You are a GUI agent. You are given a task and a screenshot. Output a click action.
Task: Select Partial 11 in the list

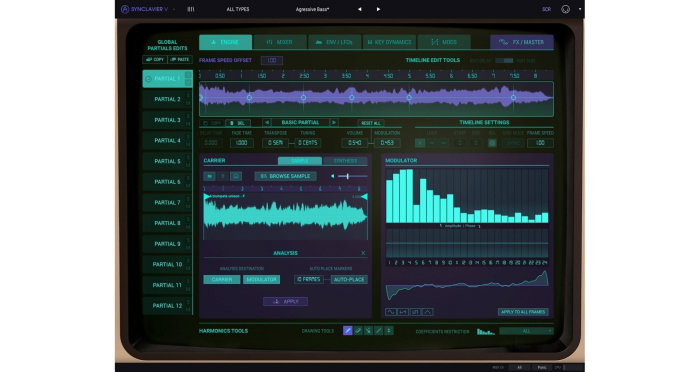coord(167,285)
